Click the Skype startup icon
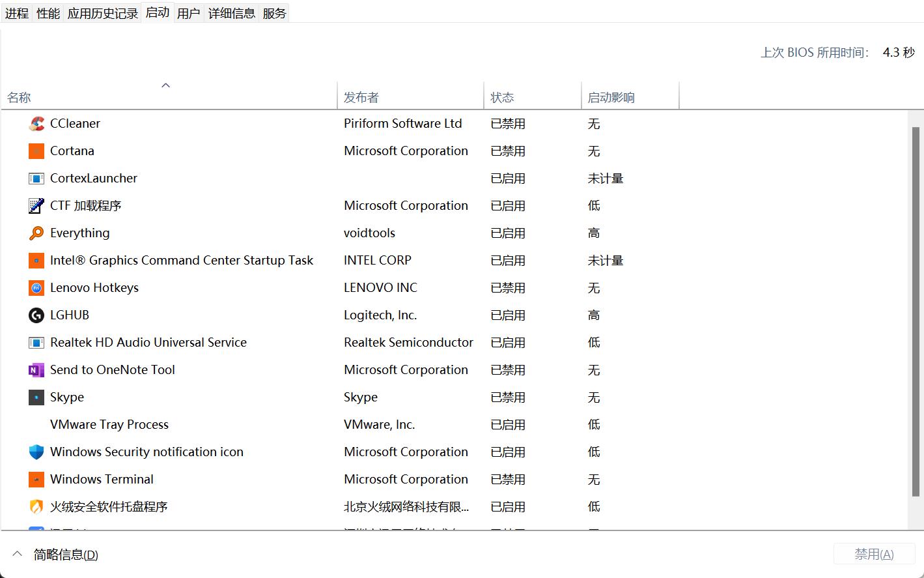This screenshot has width=924, height=578. coord(36,397)
